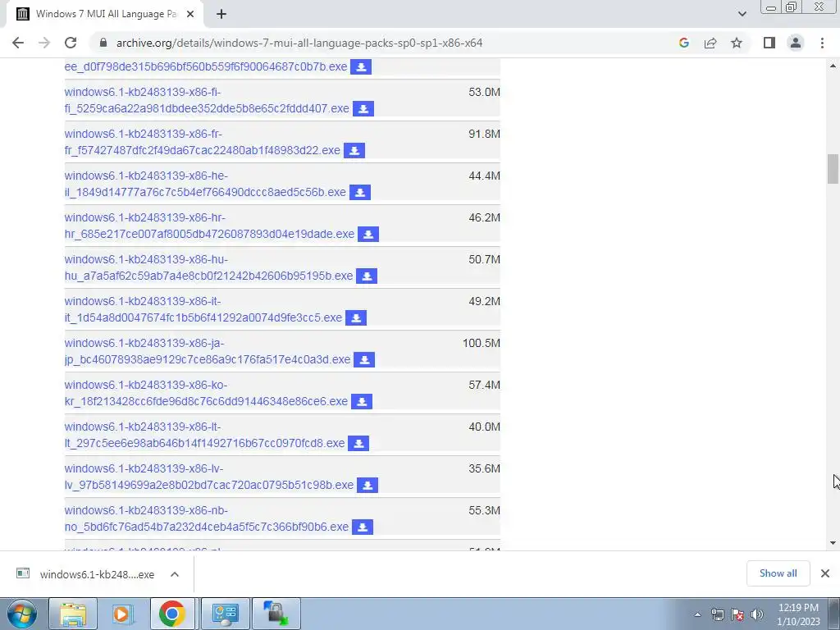Click download icon for x86-lt file
The height and width of the screenshot is (630, 840).
tap(358, 443)
